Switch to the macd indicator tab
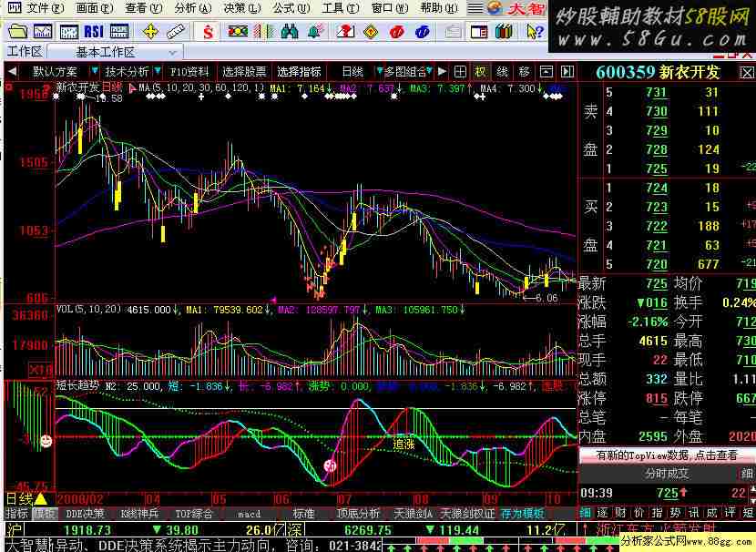The width and height of the screenshot is (756, 552). (249, 514)
